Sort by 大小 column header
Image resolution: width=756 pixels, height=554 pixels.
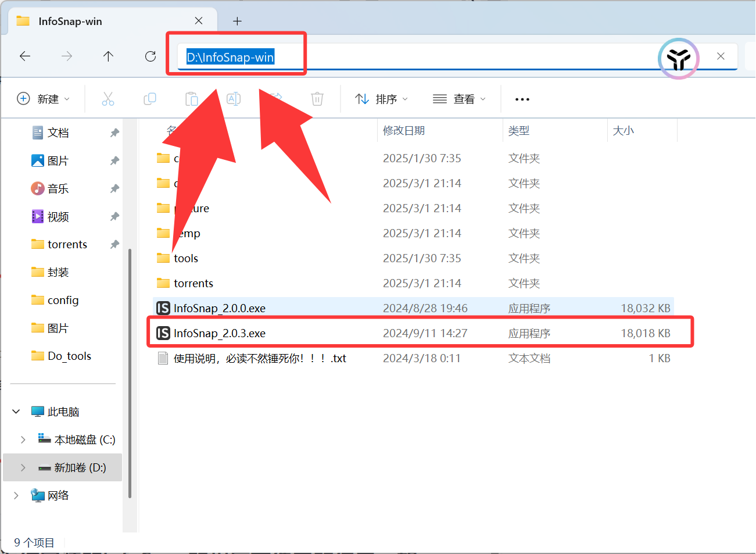click(x=624, y=131)
